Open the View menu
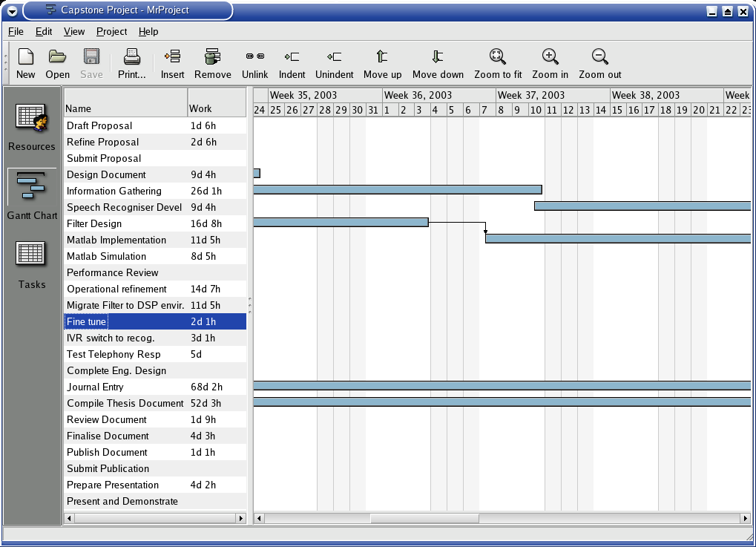This screenshot has height=547, width=756. click(x=74, y=31)
